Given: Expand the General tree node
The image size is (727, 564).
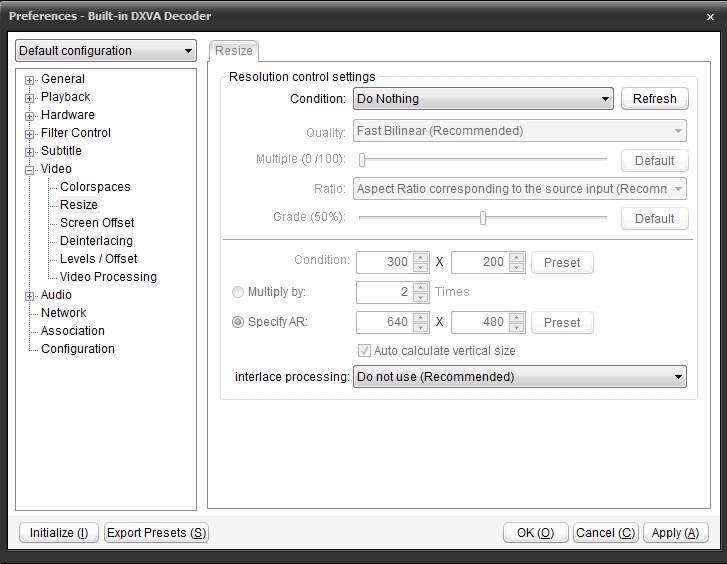Looking at the screenshot, I should (29, 80).
